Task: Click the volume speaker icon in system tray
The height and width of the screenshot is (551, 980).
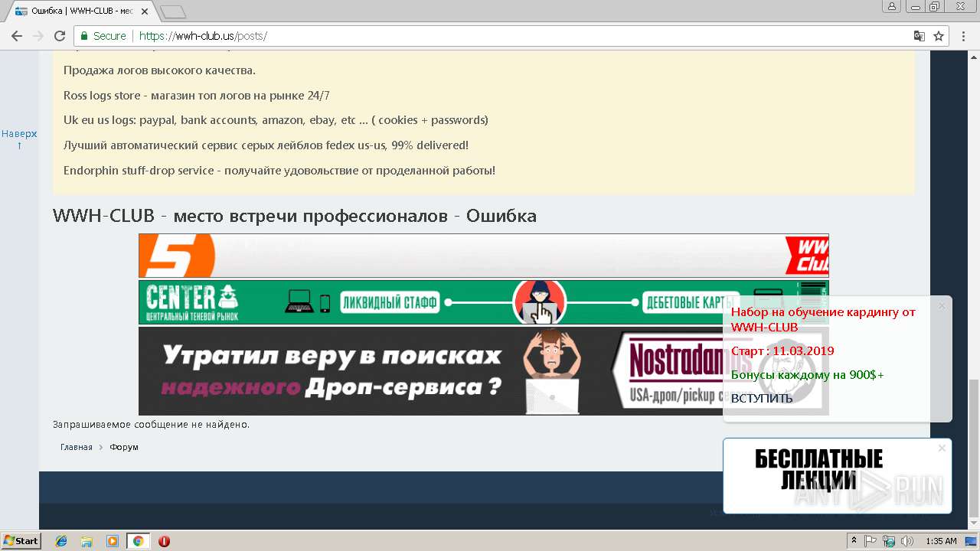Action: click(x=907, y=541)
